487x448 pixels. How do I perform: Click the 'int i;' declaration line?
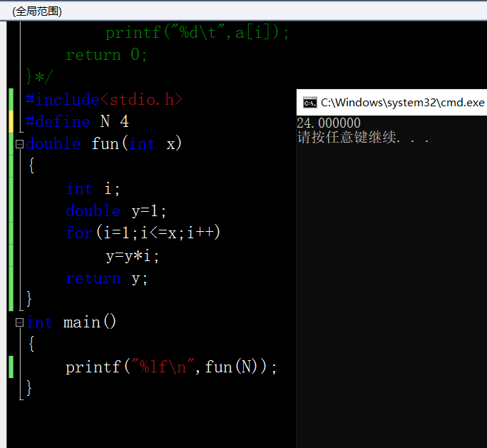(x=93, y=189)
